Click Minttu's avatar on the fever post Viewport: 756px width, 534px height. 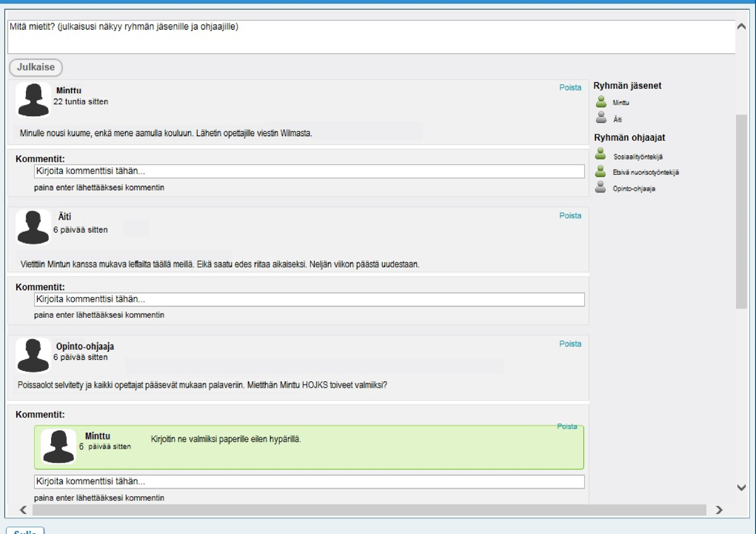[33, 100]
